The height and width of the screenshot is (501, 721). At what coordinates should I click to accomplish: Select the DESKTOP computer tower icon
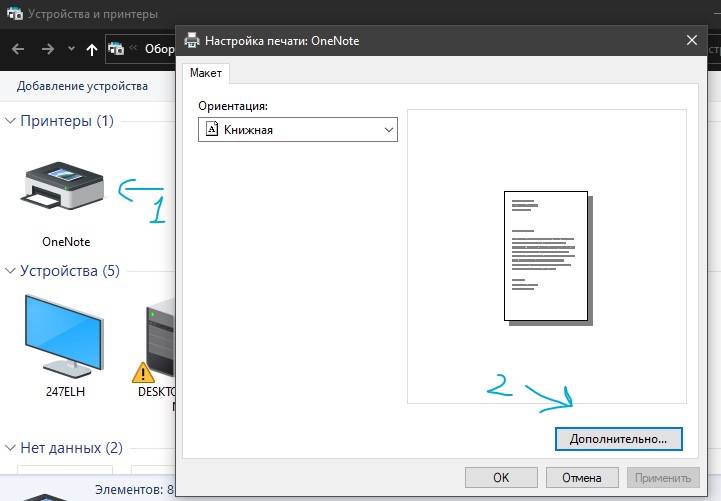[x=160, y=337]
